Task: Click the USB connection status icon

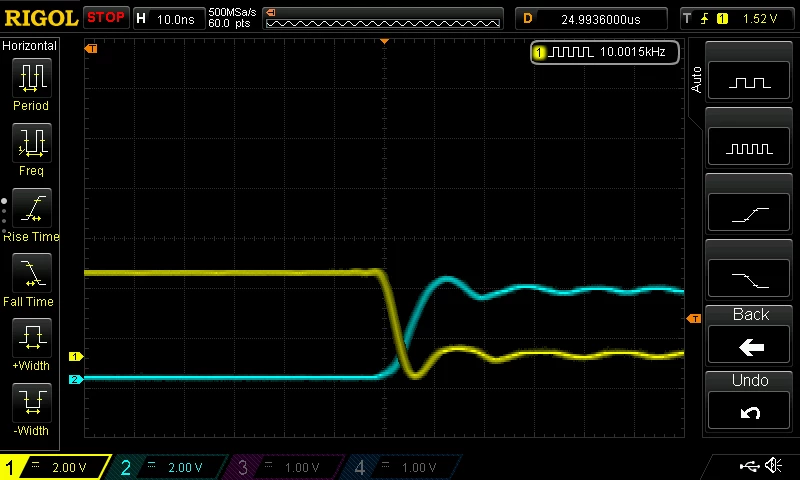Action: (749, 465)
